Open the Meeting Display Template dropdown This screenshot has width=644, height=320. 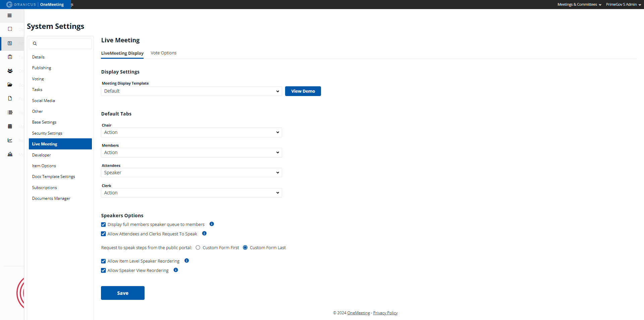(191, 91)
